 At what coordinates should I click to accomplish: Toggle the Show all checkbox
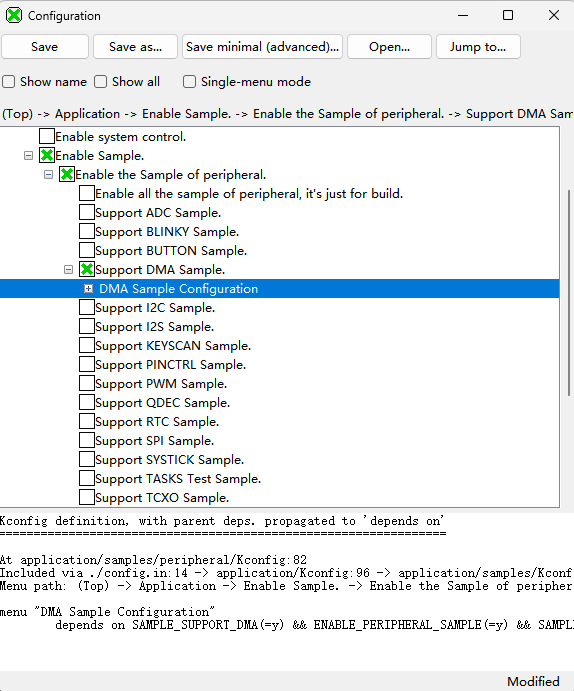pyautogui.click(x=100, y=82)
